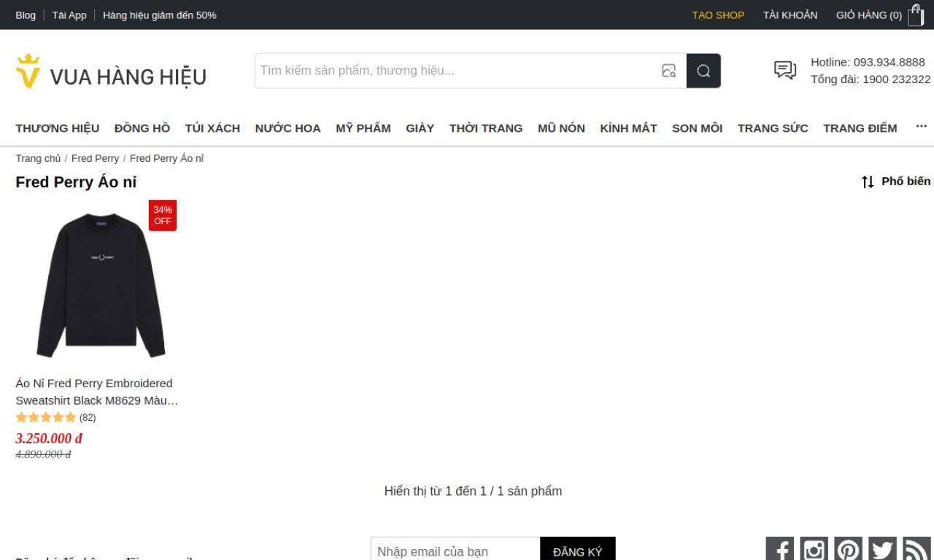934x560 pixels.
Task: Open the GIÀY category
Action: tap(420, 128)
